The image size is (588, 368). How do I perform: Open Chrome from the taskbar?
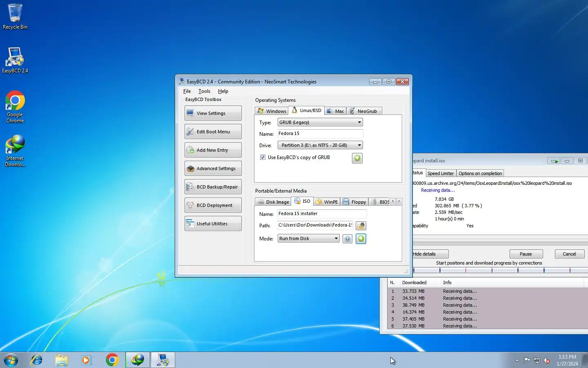pyautogui.click(x=112, y=360)
